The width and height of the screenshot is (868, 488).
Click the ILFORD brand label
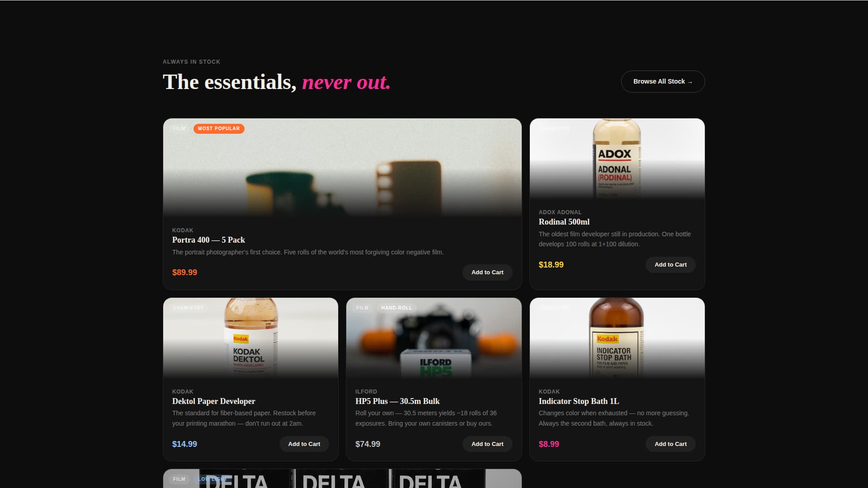(366, 392)
